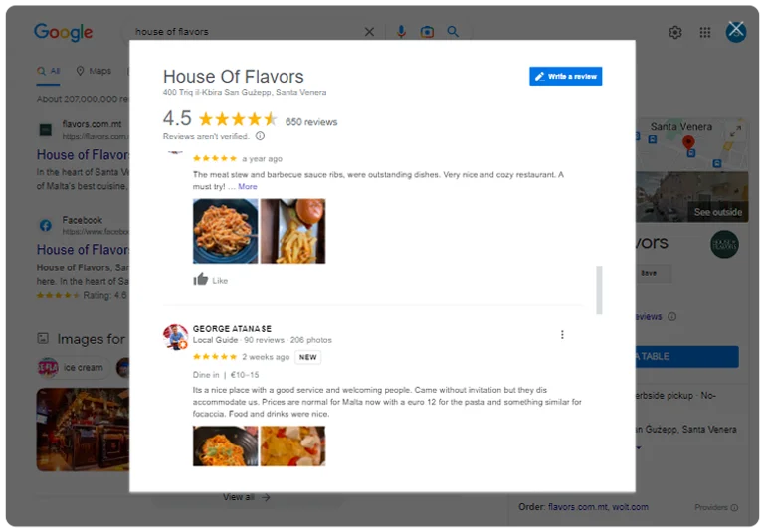
Task: Expand the Santa Venera map view
Action: 735,130
